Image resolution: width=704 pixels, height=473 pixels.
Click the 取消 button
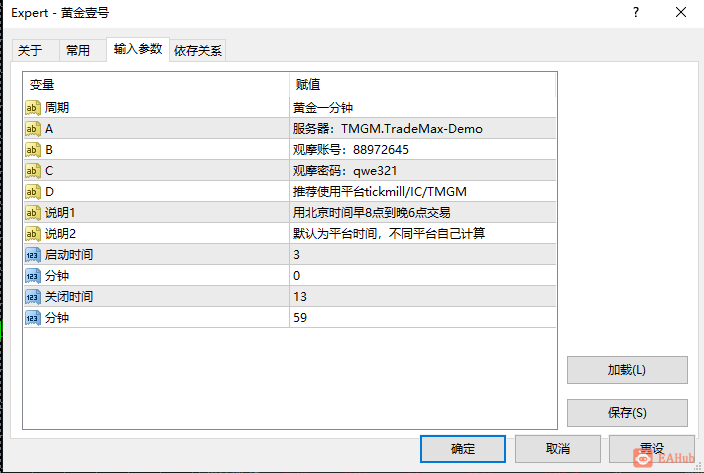pyautogui.click(x=558, y=449)
